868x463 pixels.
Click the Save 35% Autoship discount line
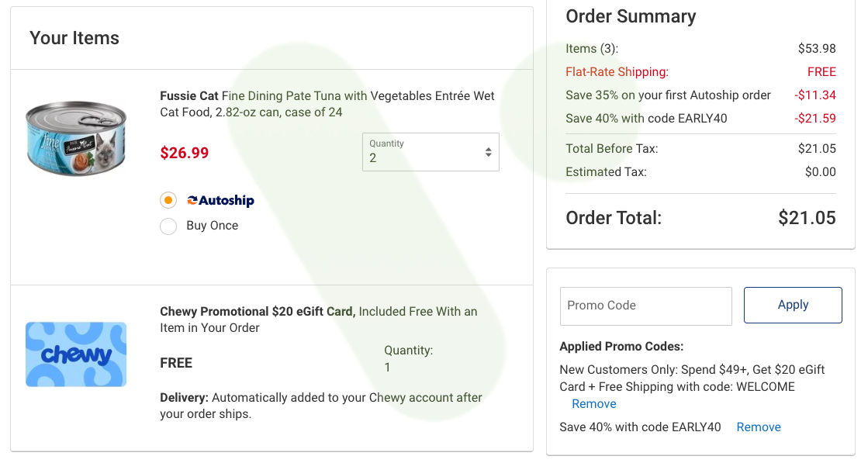(700, 95)
